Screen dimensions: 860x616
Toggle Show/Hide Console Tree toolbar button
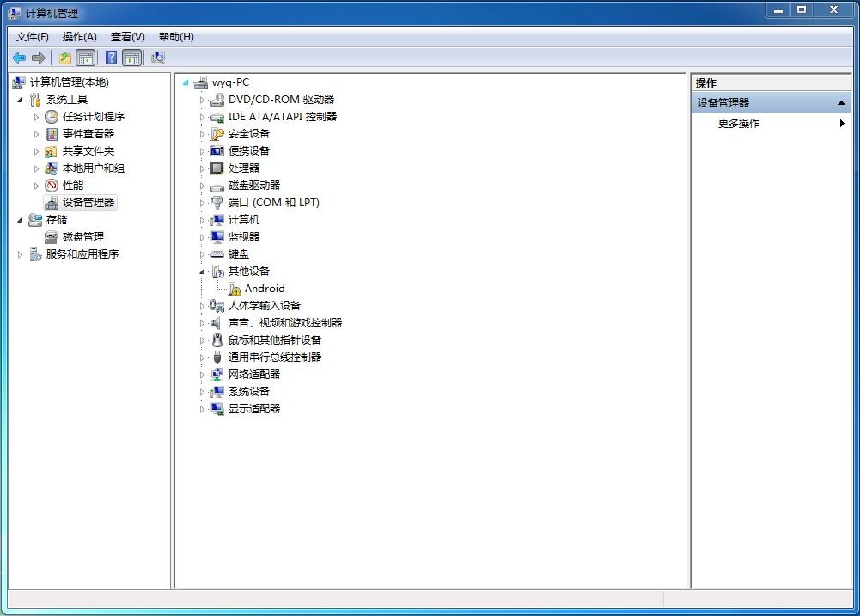(x=85, y=58)
